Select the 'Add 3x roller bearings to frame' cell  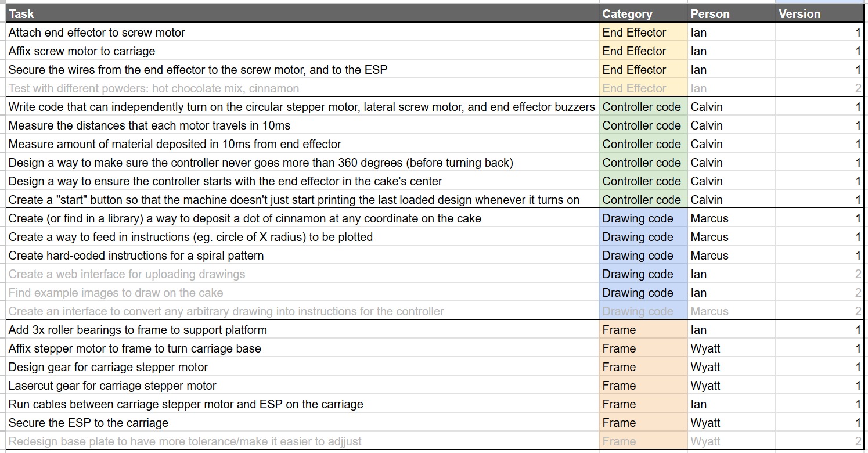point(302,330)
